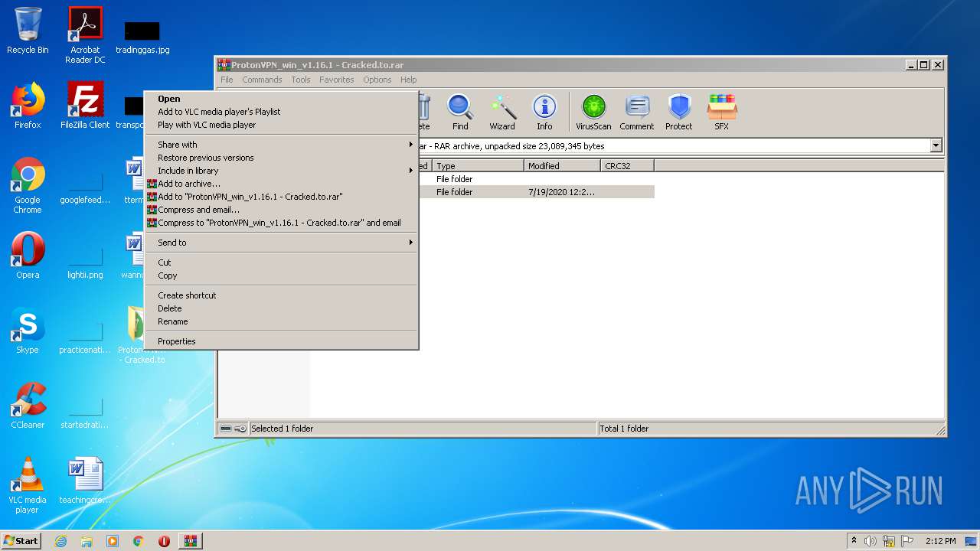The height and width of the screenshot is (551, 980).
Task: Open the WinRAR Tools menu
Action: coord(301,80)
